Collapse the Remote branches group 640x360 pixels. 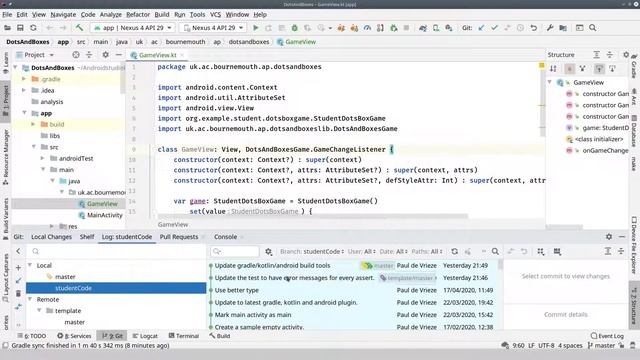(30, 299)
